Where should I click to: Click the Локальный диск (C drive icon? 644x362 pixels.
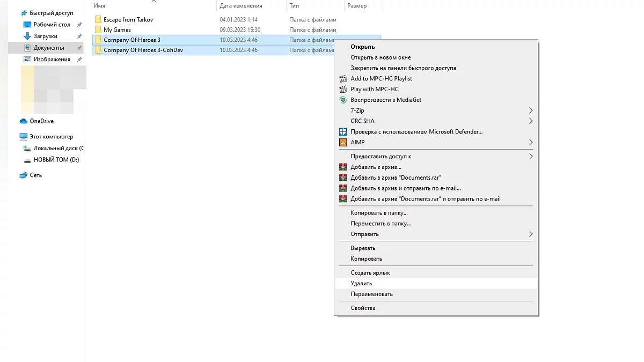pyautogui.click(x=28, y=149)
